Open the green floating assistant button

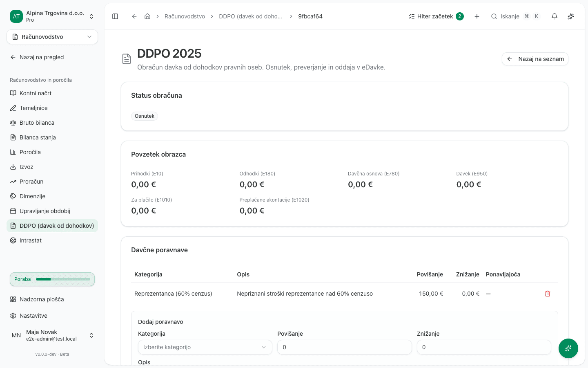pyautogui.click(x=568, y=348)
